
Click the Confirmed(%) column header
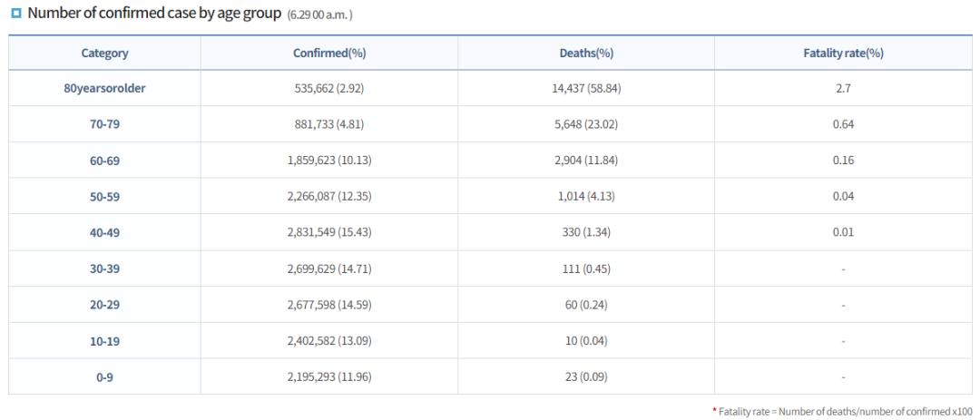(329, 54)
